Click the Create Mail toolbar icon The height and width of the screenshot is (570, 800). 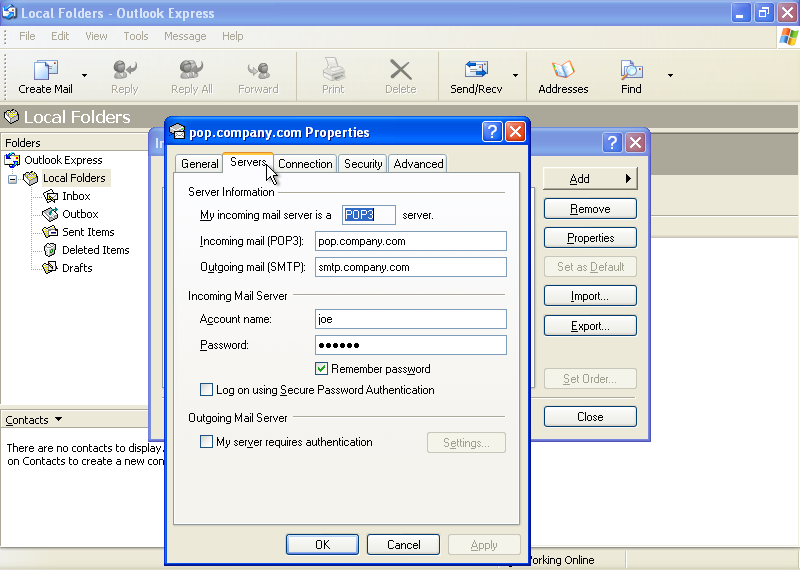coord(45,70)
